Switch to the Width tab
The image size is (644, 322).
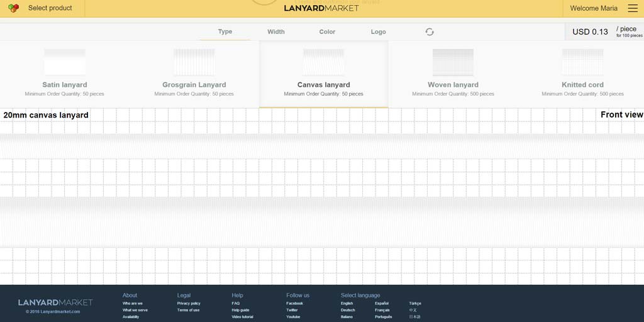tap(275, 32)
